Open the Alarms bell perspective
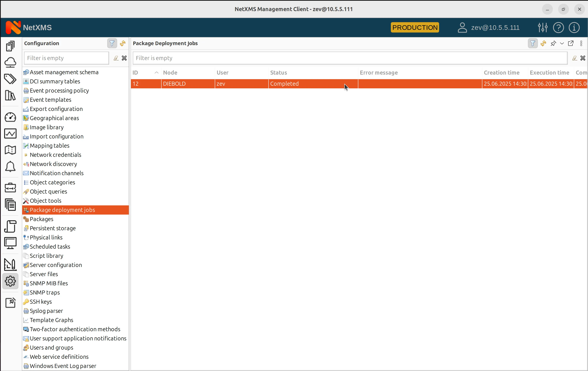Screen dimensions: 588x371 [10, 167]
